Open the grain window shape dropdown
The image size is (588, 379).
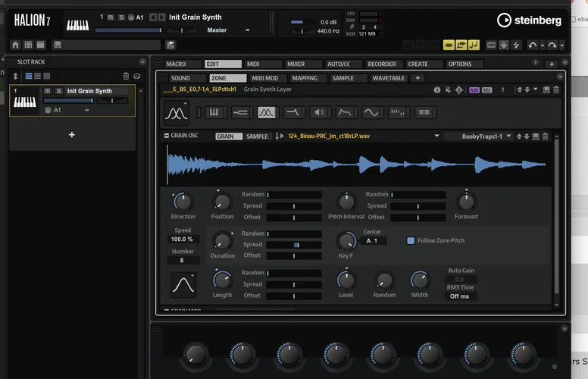[x=183, y=284]
